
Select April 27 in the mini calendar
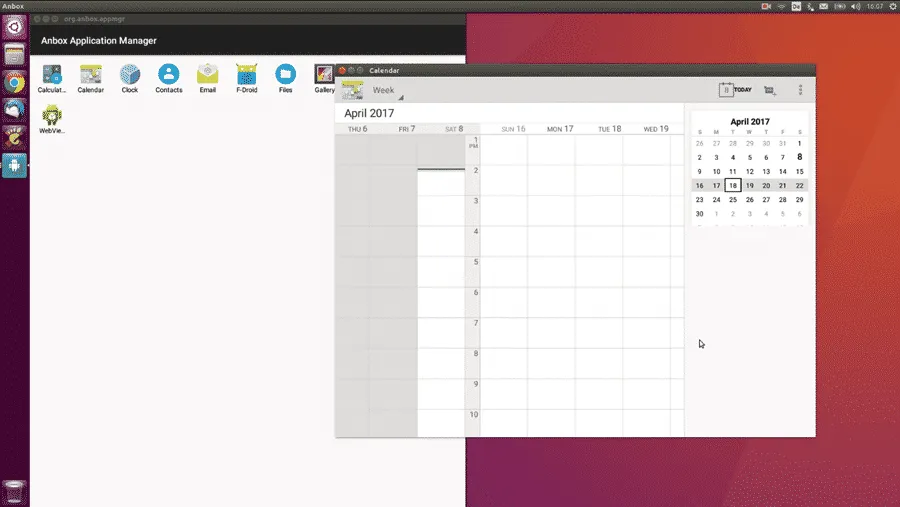point(766,200)
